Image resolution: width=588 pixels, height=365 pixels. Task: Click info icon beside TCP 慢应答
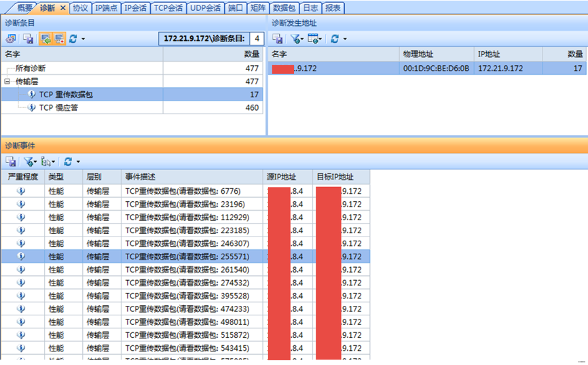pos(32,107)
